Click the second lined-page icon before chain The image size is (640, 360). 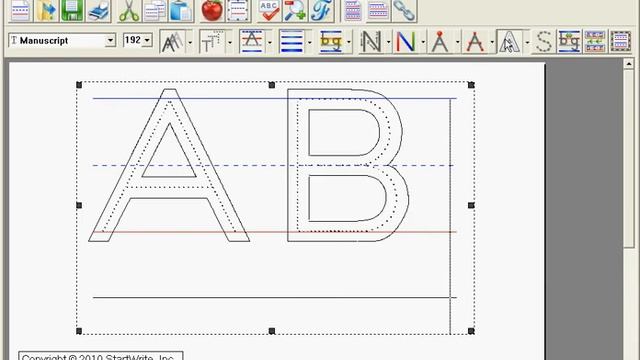click(x=378, y=10)
